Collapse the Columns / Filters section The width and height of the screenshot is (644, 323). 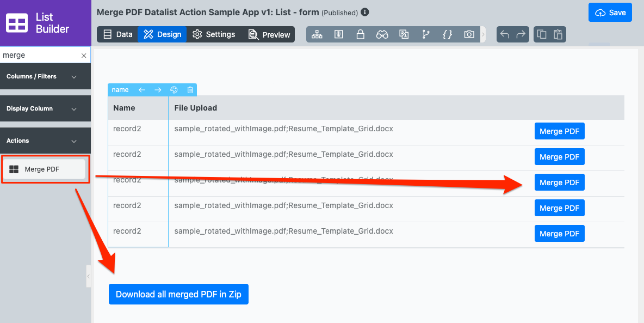[x=74, y=77]
